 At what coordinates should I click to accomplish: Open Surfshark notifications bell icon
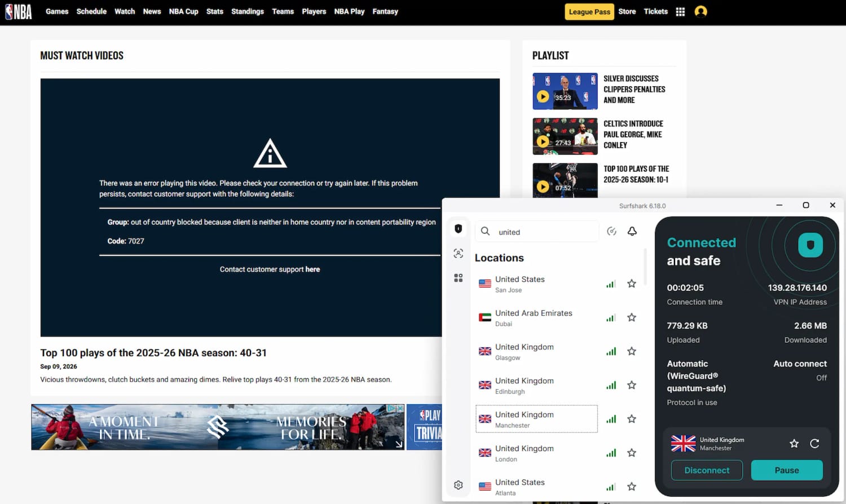[632, 231]
